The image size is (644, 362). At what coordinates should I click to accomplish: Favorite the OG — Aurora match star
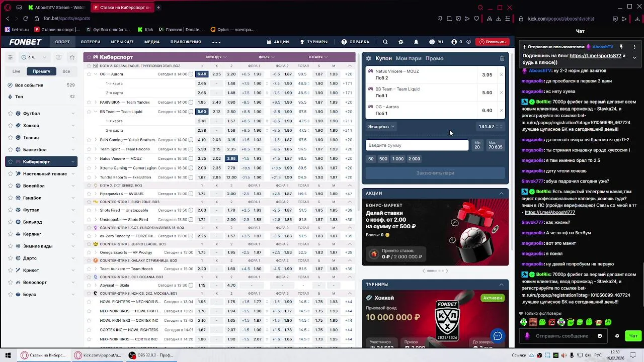coord(89,74)
